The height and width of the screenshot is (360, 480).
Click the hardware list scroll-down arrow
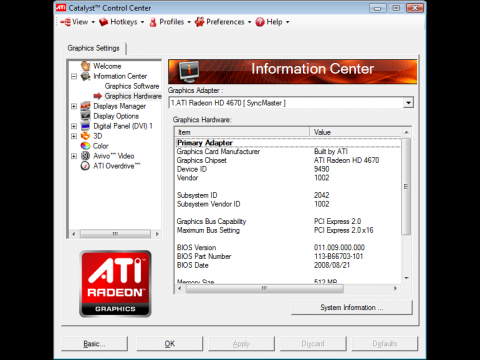pyautogui.click(x=406, y=278)
